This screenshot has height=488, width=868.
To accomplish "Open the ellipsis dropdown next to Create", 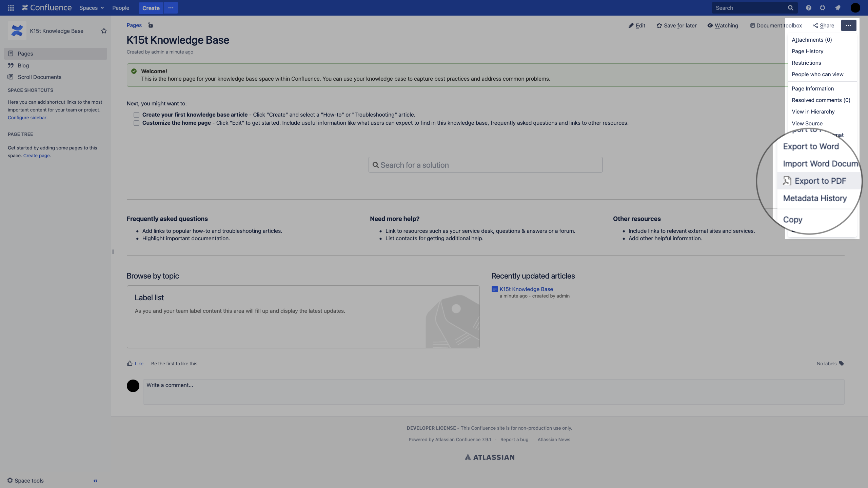I will (171, 7).
